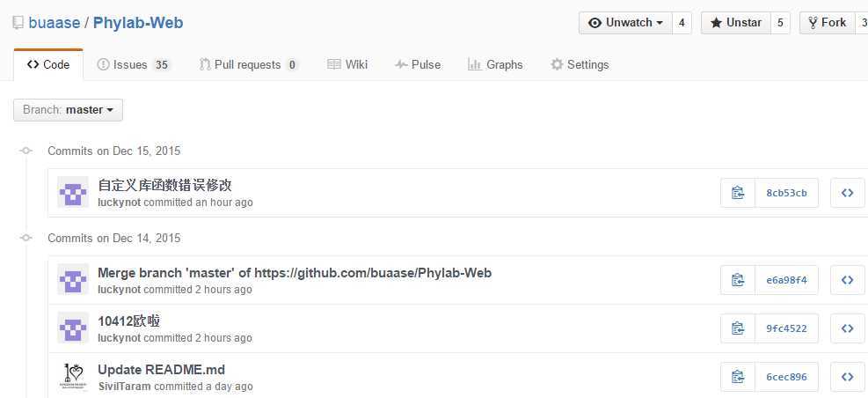
Task: Open luckynot profile under Merge branch commit
Action: pos(120,290)
